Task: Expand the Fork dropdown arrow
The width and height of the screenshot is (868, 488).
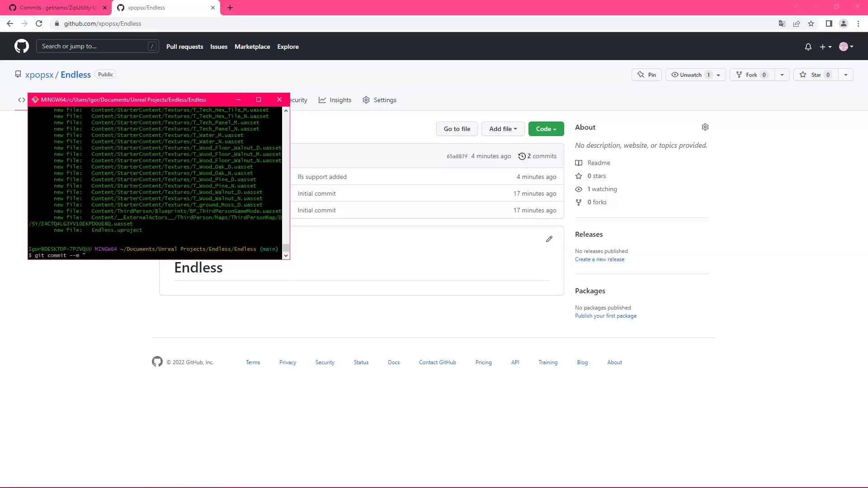Action: (x=782, y=75)
